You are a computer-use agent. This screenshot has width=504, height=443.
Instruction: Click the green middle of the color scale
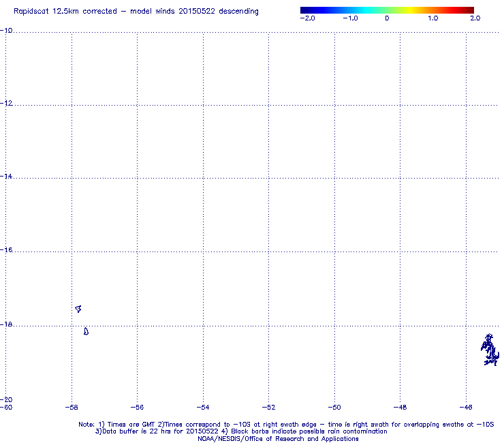[387, 10]
